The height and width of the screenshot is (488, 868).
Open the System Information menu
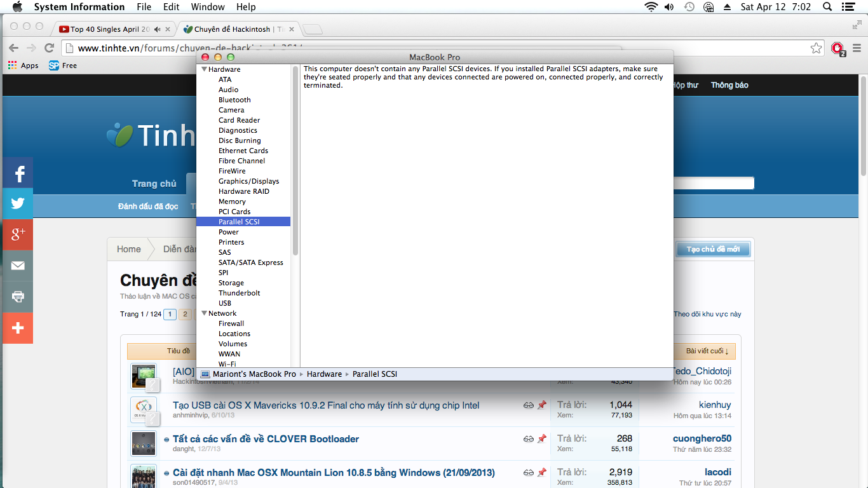[79, 7]
